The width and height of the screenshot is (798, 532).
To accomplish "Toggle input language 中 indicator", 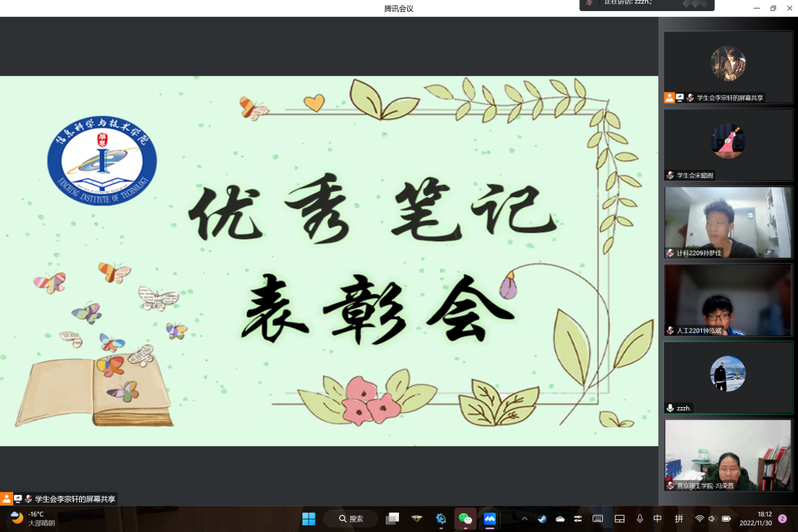I will pos(658,519).
